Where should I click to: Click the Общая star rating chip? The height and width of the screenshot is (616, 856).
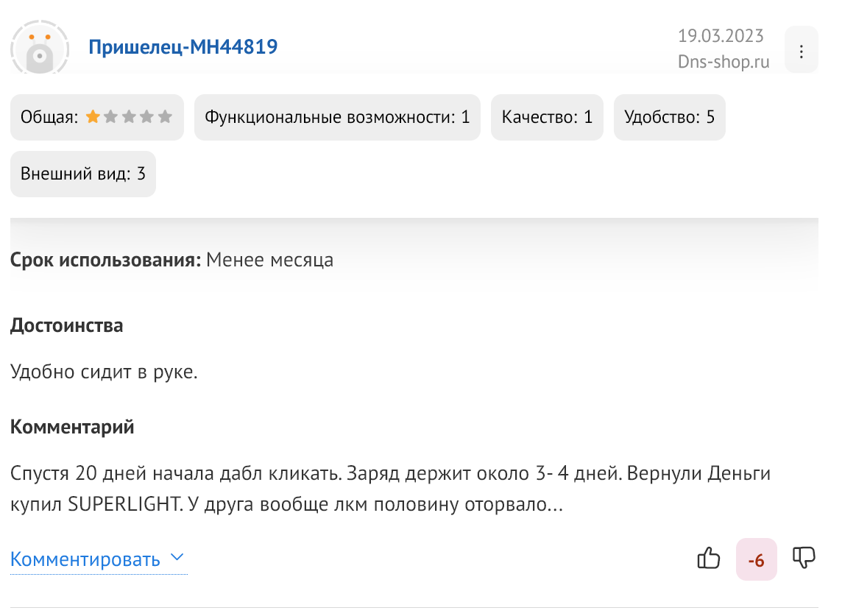97,117
